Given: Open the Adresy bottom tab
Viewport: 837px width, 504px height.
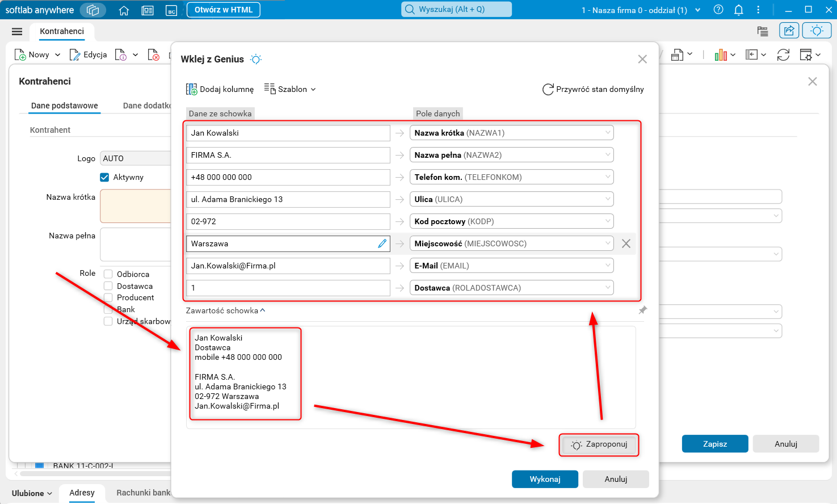Looking at the screenshot, I should click(82, 493).
